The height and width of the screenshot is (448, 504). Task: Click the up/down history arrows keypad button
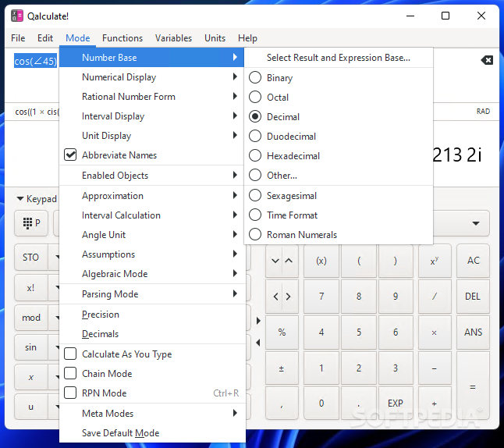pyautogui.click(x=282, y=261)
